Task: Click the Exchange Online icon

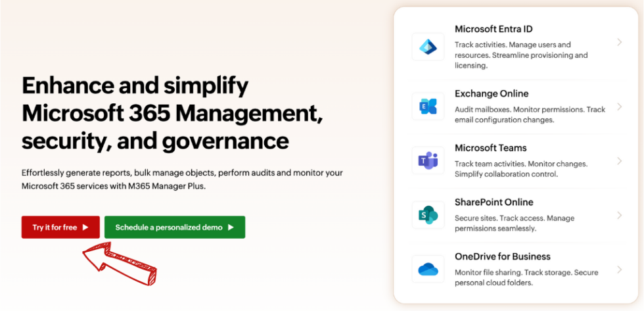Action: coord(428,107)
